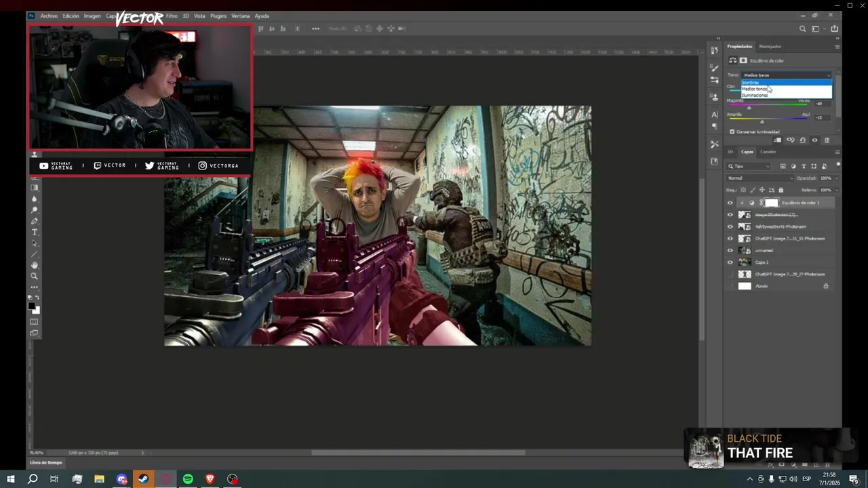Viewport: 868px width, 488px height.
Task: Open the Filtro menu
Action: coord(172,16)
